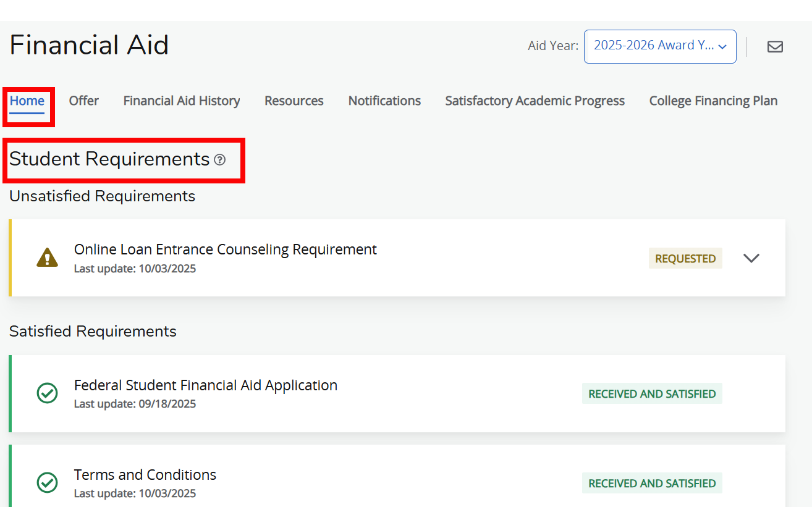
Task: Open the Satisfactory Academic Progress tab
Action: 535,101
